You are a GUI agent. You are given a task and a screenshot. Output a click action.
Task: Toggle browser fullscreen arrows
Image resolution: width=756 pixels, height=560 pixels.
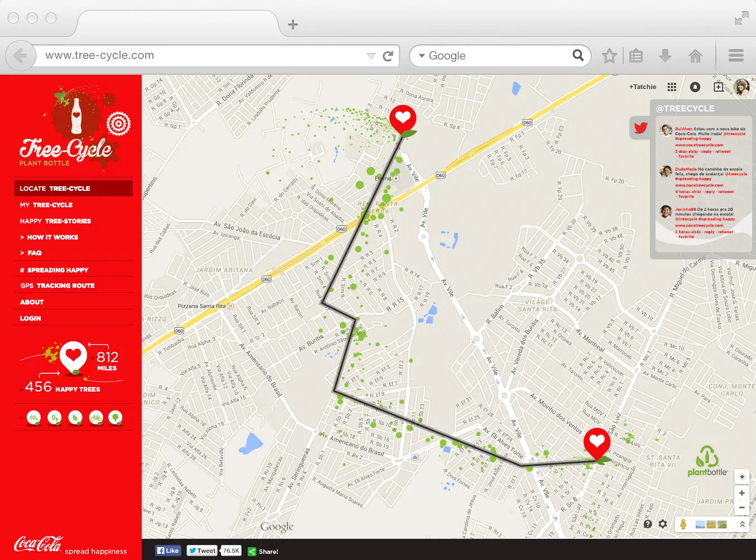point(741,18)
